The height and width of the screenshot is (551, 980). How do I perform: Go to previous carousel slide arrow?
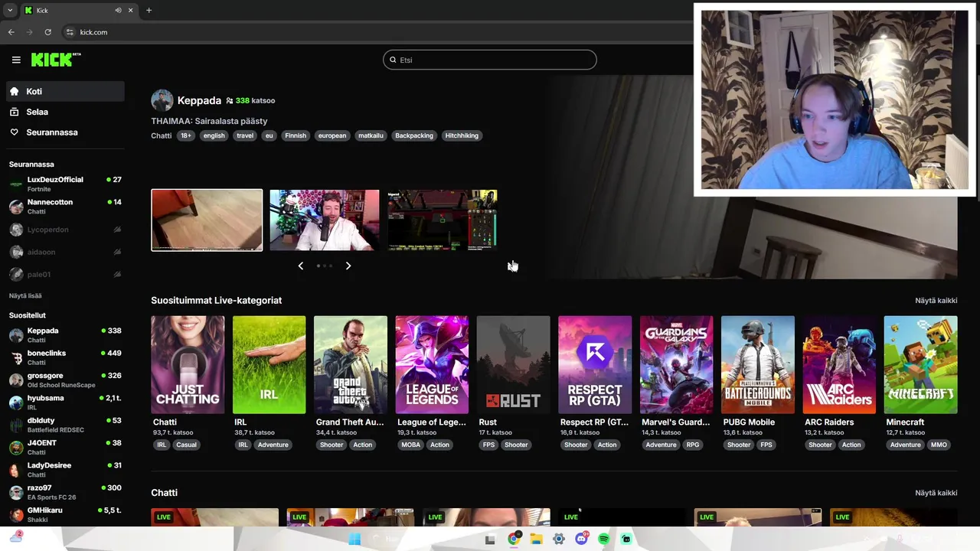(x=300, y=266)
